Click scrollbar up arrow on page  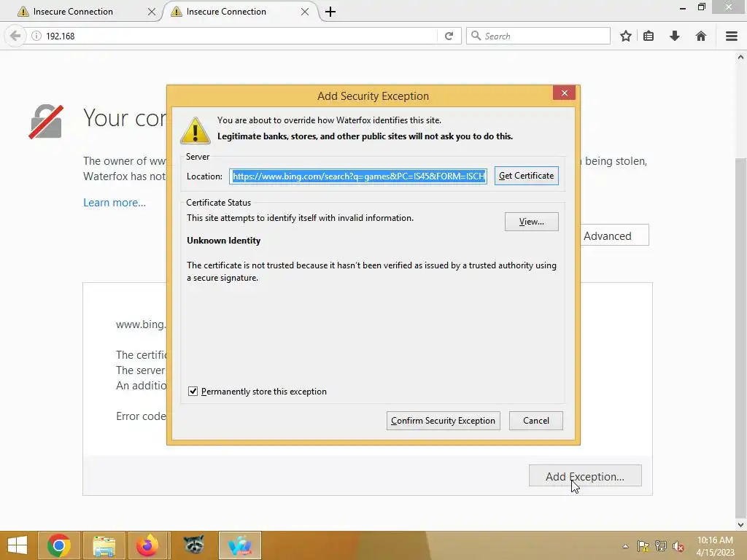(741, 57)
